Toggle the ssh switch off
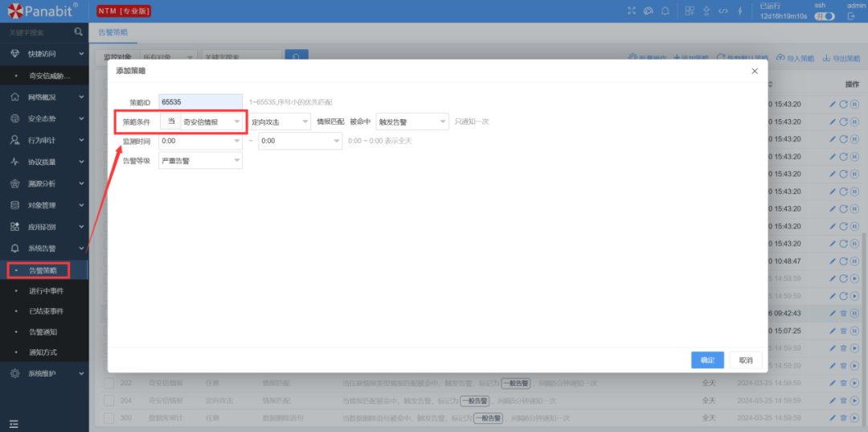Viewport: 868px width, 432px height. click(824, 16)
